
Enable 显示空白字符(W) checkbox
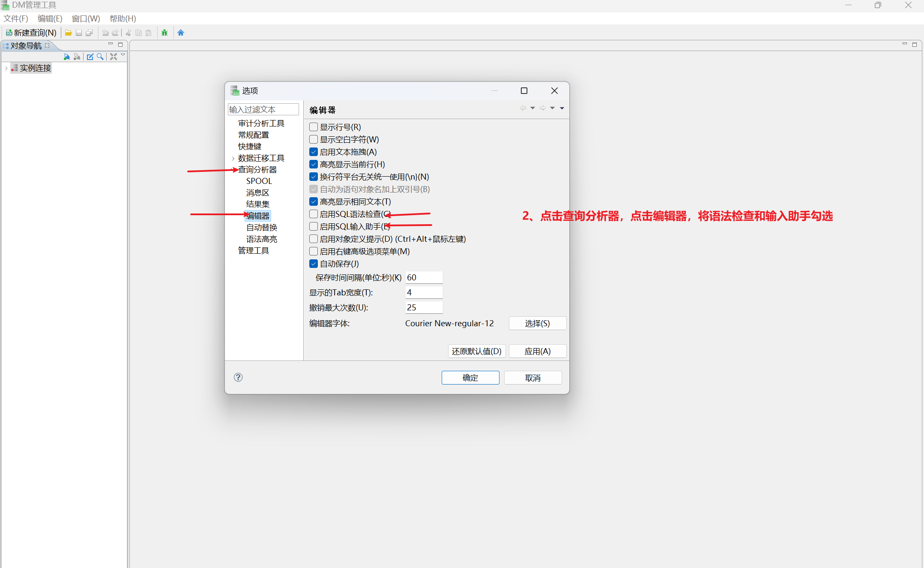314,139
